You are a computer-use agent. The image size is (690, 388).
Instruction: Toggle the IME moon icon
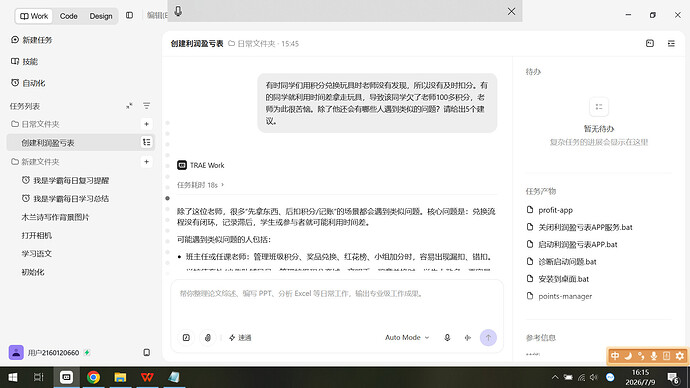[x=628, y=355]
